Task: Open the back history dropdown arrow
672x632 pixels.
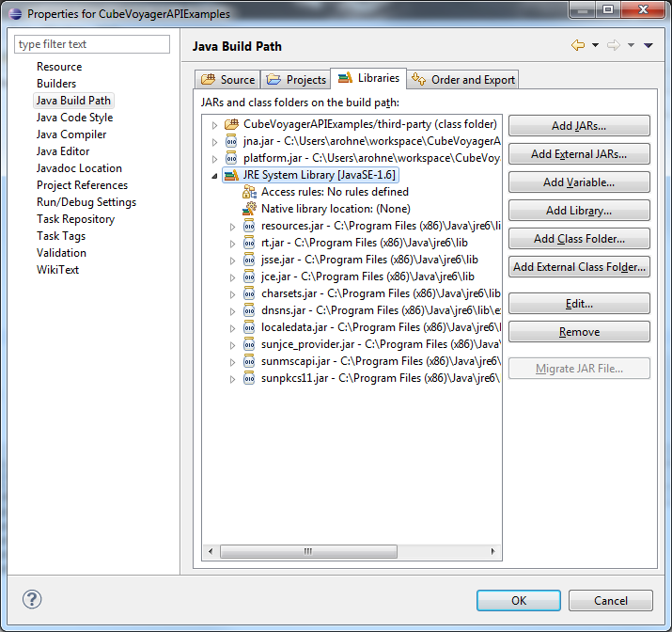Action: tap(595, 45)
